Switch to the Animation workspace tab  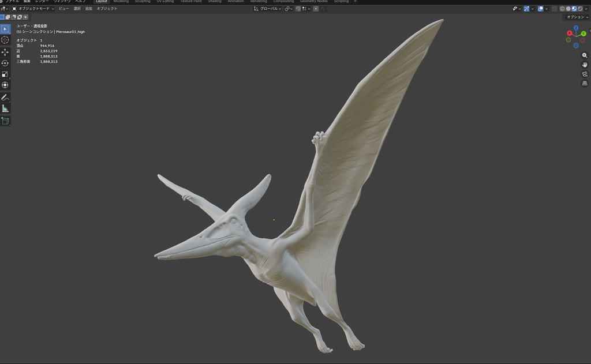(235, 2)
